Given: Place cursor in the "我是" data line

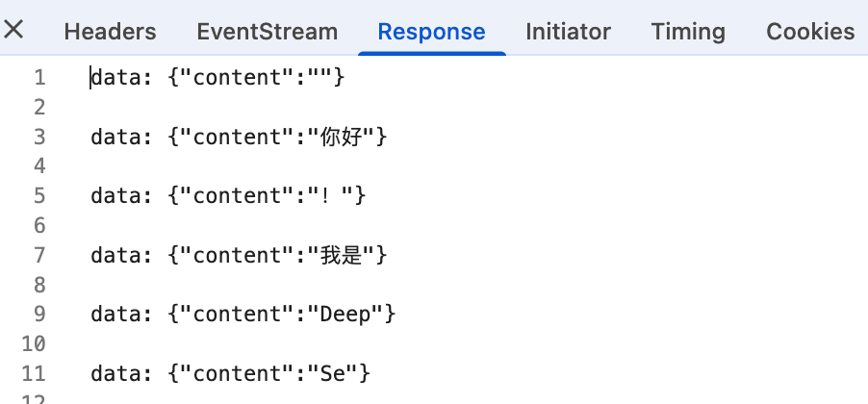Looking at the screenshot, I should coord(239,255).
